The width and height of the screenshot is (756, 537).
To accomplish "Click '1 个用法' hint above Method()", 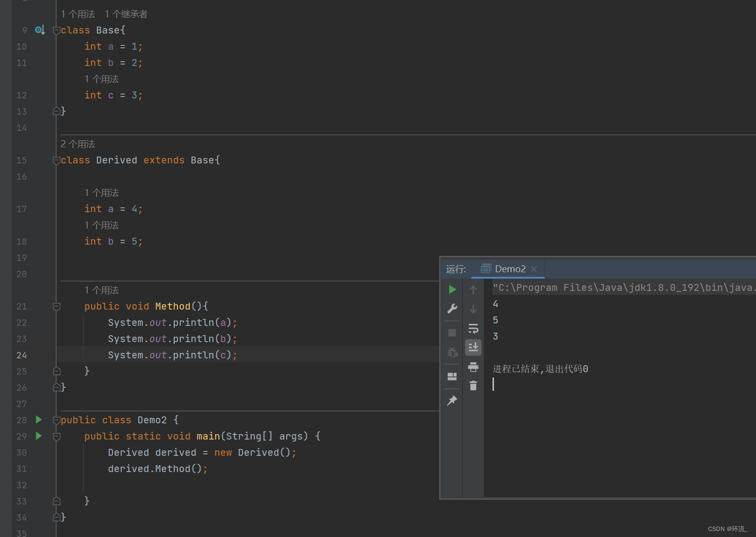I will coord(101,290).
